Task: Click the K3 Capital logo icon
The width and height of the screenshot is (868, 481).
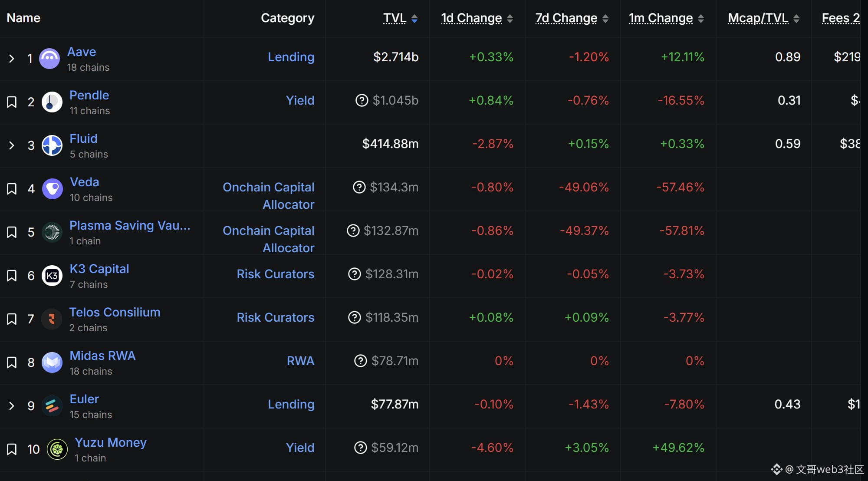Action: pyautogui.click(x=52, y=276)
